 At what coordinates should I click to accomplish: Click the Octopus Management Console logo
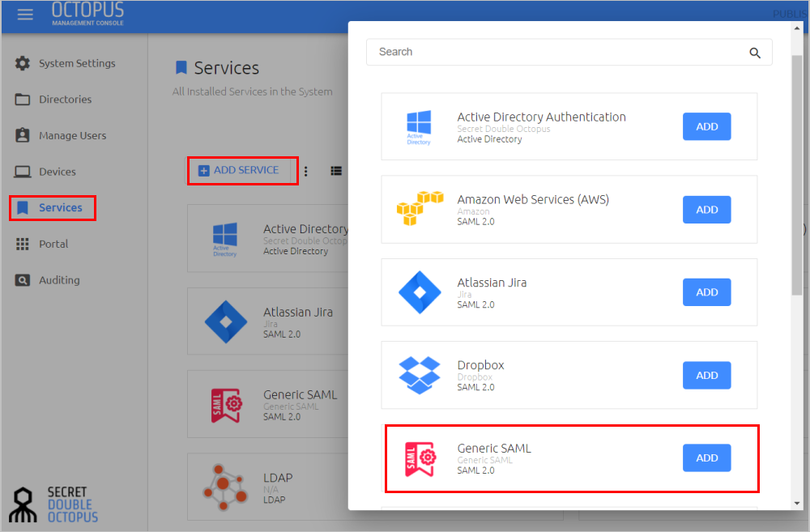(x=87, y=14)
